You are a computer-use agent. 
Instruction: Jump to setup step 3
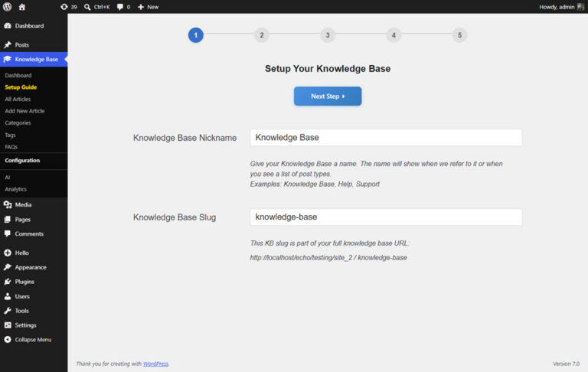[328, 35]
